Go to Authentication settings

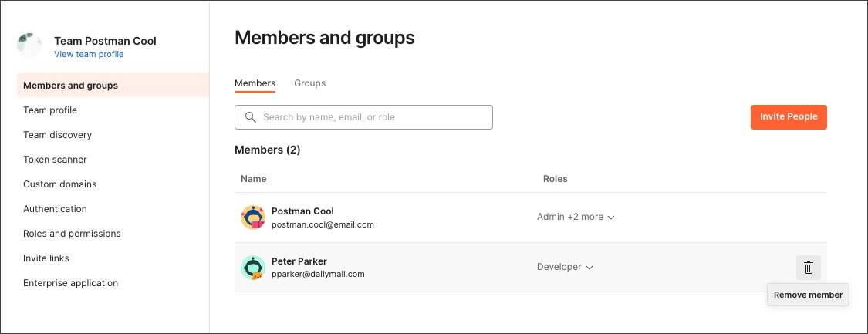(55, 209)
